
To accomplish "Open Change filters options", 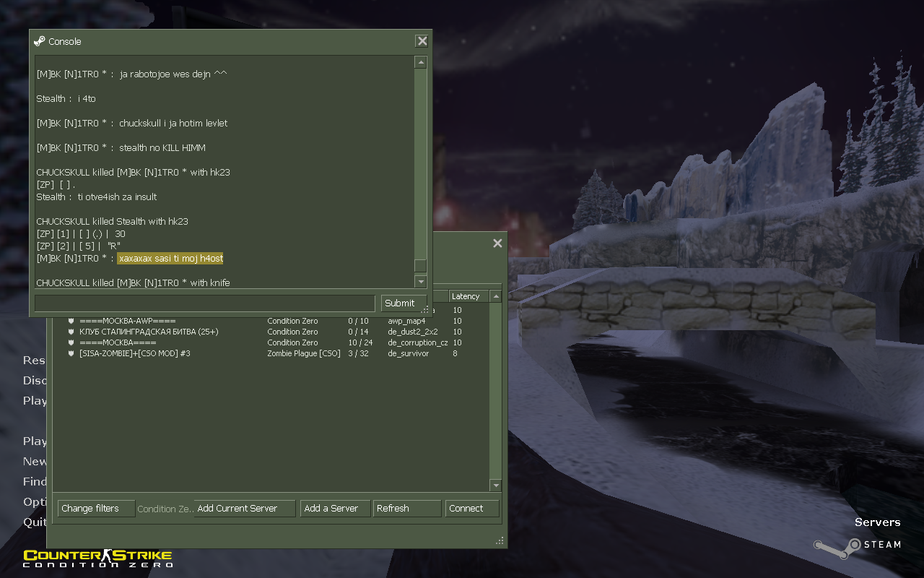I will 96,509.
